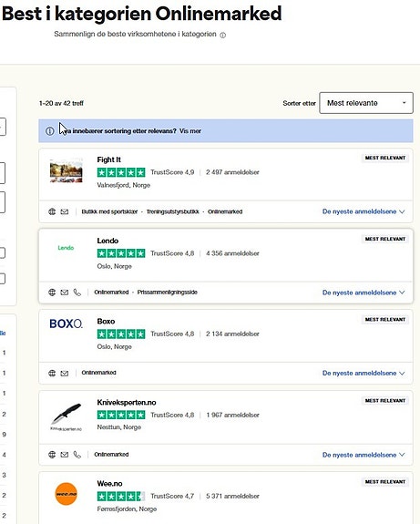The image size is (420, 524).
Task: Click the globe icon in the Kniveksperten.no card
Action: (x=52, y=455)
